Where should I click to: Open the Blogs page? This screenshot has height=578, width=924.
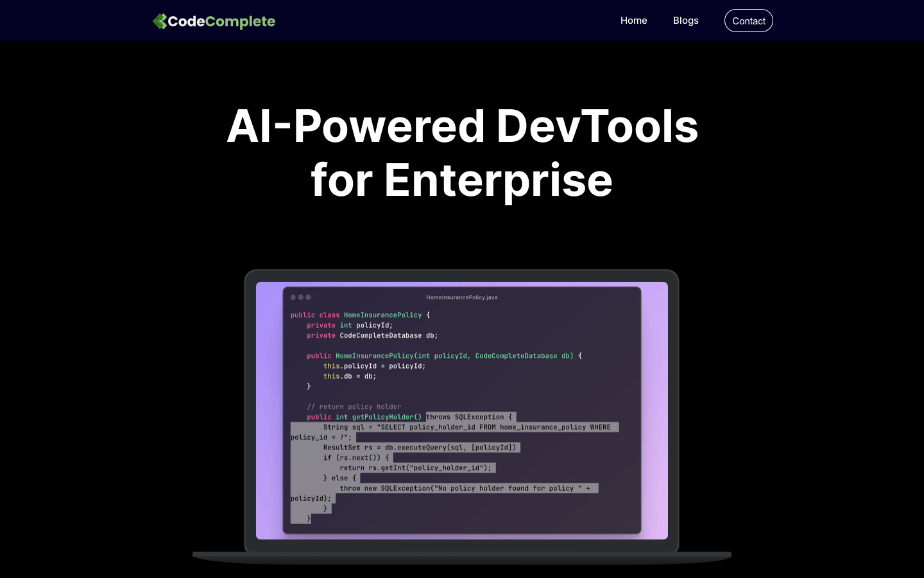coord(685,21)
